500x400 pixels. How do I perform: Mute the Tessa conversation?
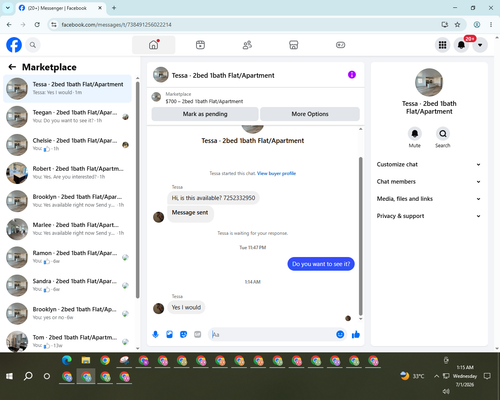(x=415, y=134)
